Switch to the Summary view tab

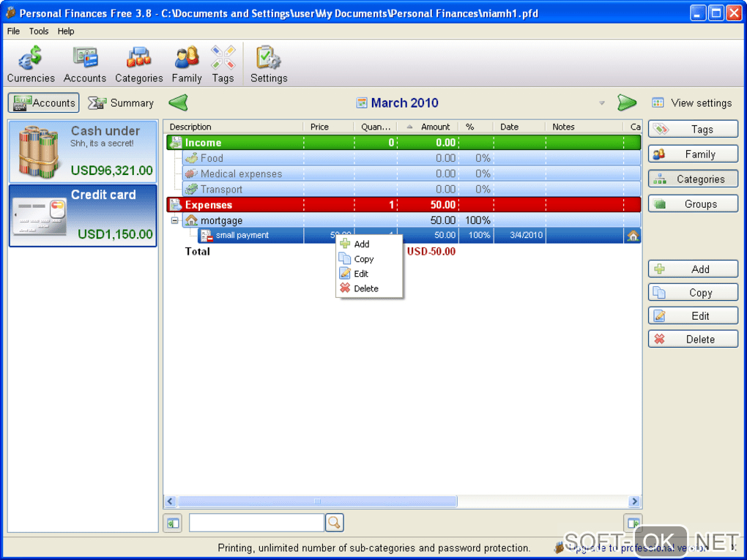121,103
